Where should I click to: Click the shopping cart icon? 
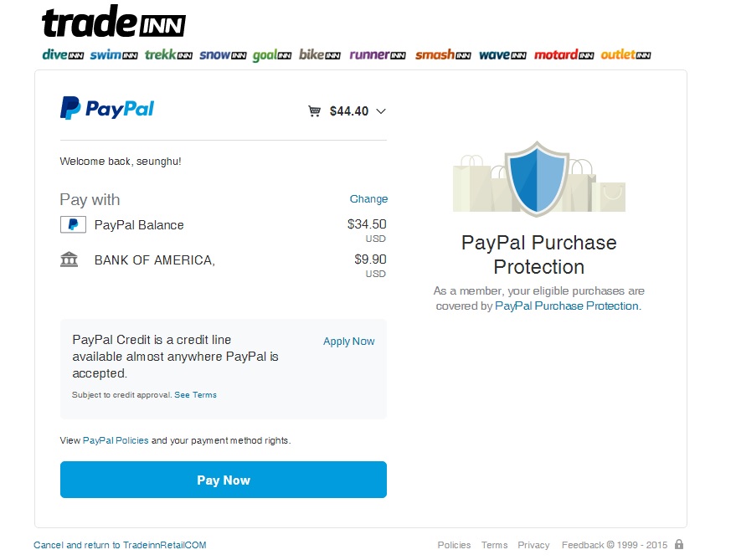click(x=314, y=111)
